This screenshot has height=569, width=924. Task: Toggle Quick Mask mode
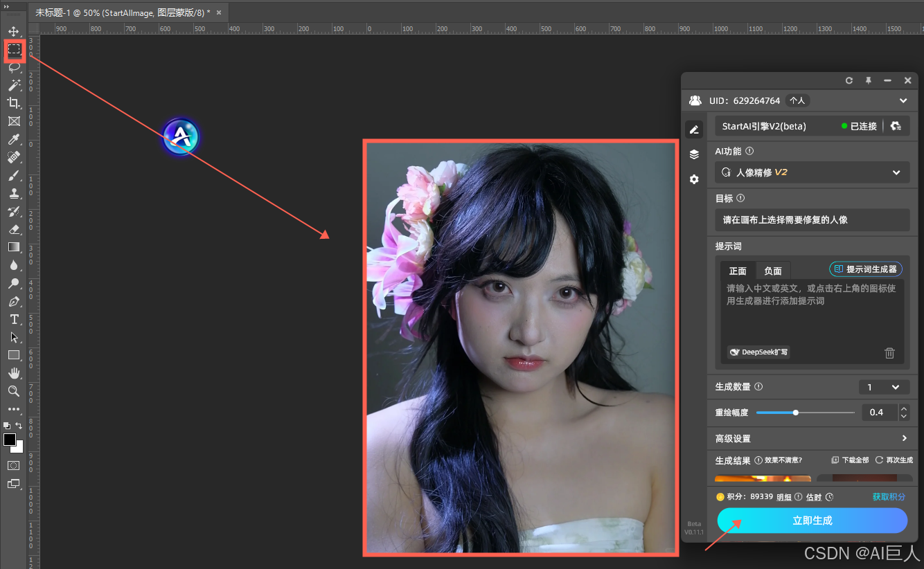(14, 465)
